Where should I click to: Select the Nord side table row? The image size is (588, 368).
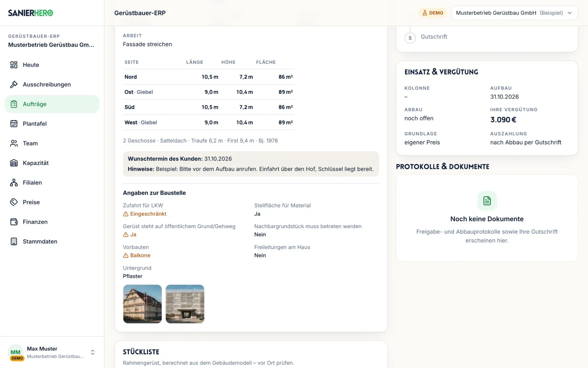pos(208,77)
